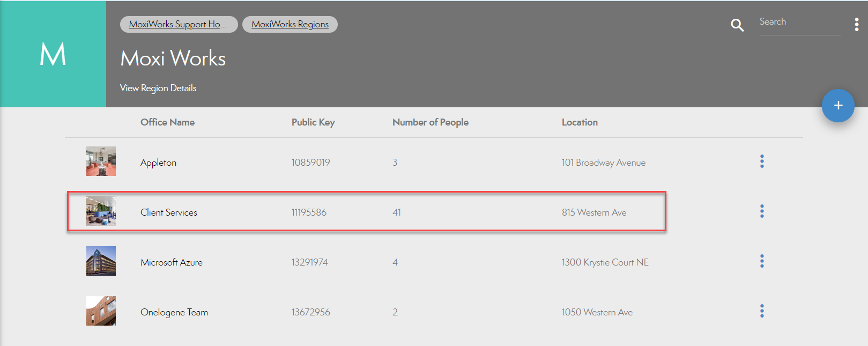
Task: Click the teal M region logo
Action: coord(53,54)
